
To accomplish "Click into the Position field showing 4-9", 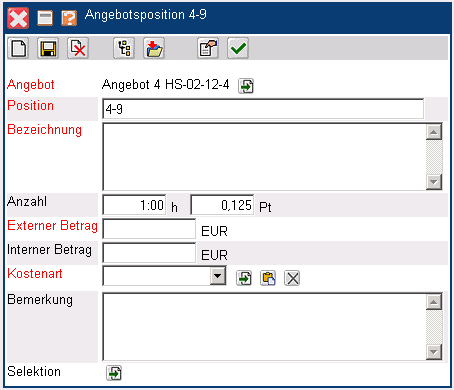I will point(263,109).
